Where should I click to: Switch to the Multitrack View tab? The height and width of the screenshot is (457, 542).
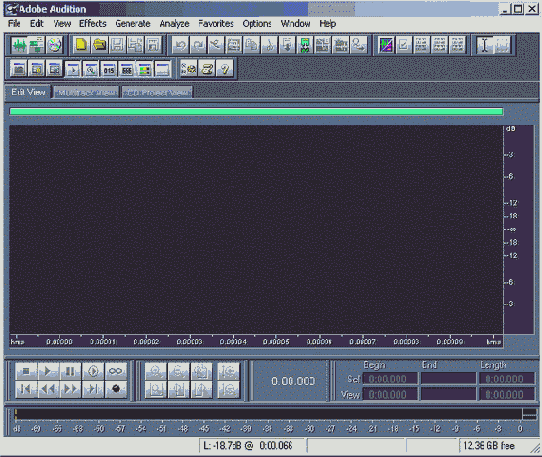click(86, 93)
